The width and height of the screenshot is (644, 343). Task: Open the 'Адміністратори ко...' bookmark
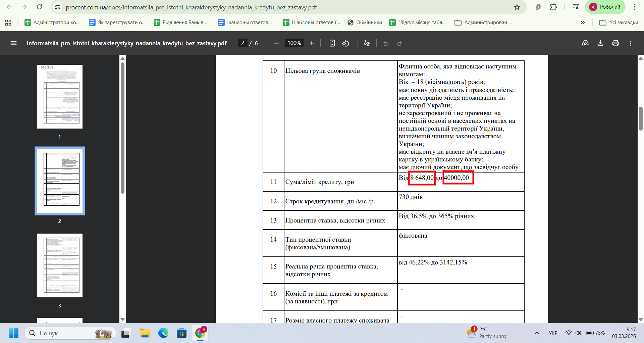[52, 22]
